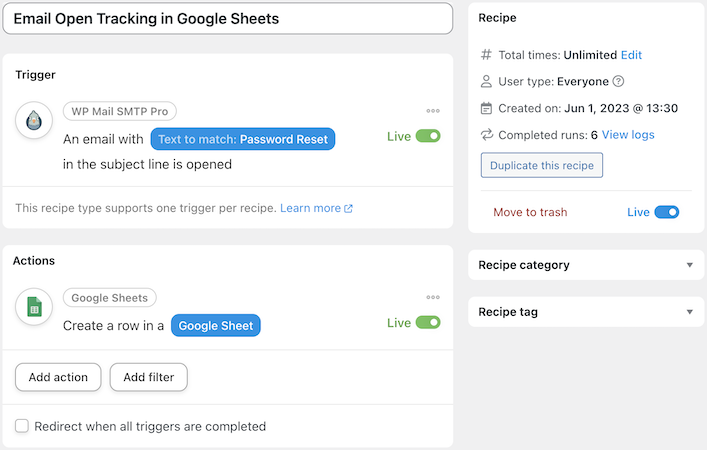Click the Actions section heading
Viewport: 707px width, 450px height.
click(34, 261)
